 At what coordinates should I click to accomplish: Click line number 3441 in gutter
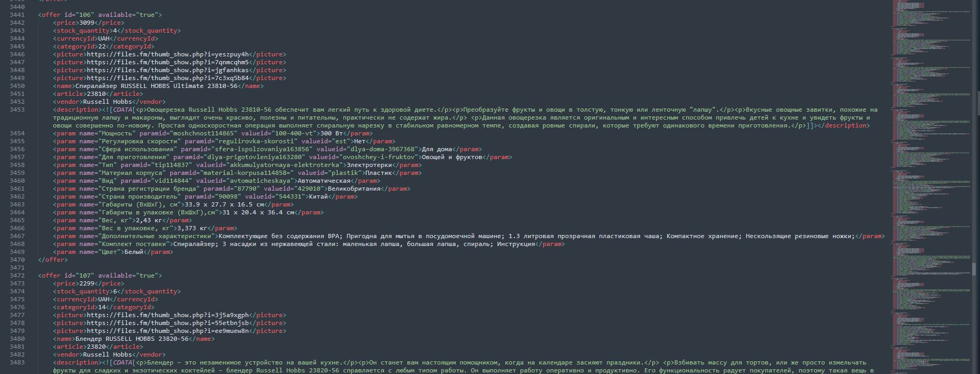(17, 15)
